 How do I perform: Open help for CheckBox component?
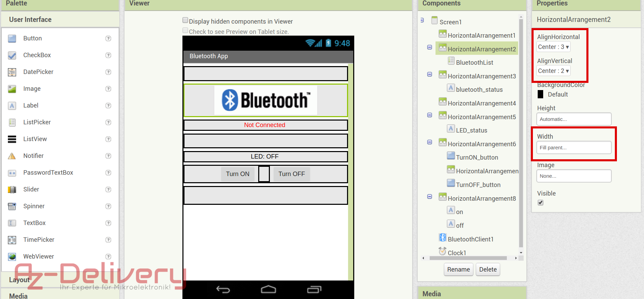coord(108,55)
